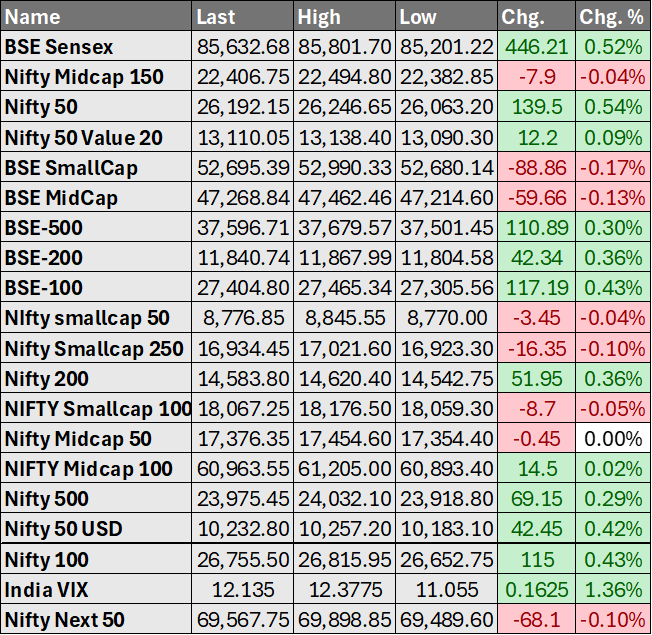Select the BSE-500 High value 37,679.57
Screen dimensions: 652x635
click(345, 227)
